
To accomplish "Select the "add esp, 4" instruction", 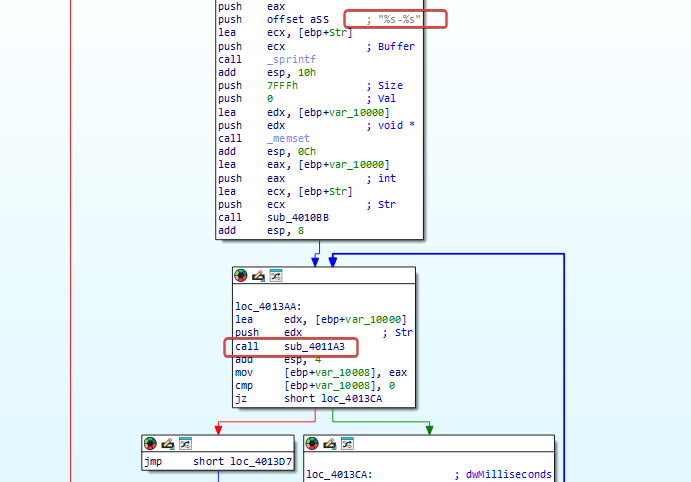I will click(278, 360).
